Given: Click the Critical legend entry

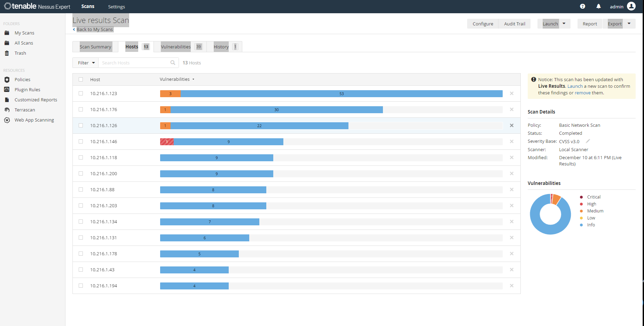Looking at the screenshot, I should point(590,197).
